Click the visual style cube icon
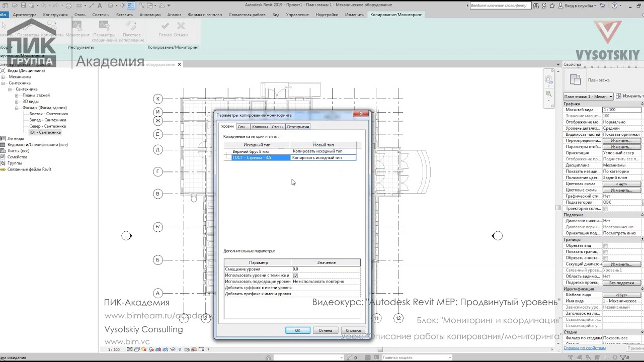This screenshot has width=644, height=362. [x=136, y=349]
